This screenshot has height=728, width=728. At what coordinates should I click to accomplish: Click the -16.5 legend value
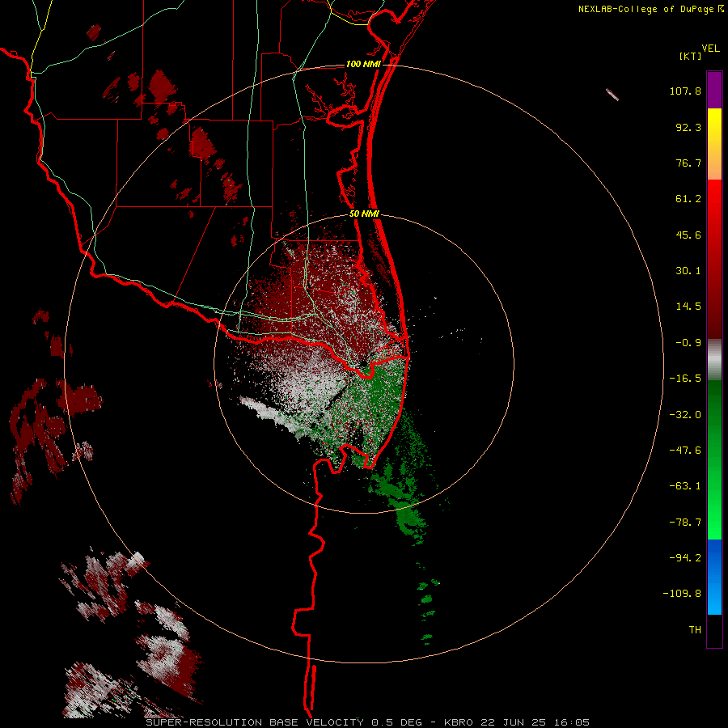click(x=685, y=379)
